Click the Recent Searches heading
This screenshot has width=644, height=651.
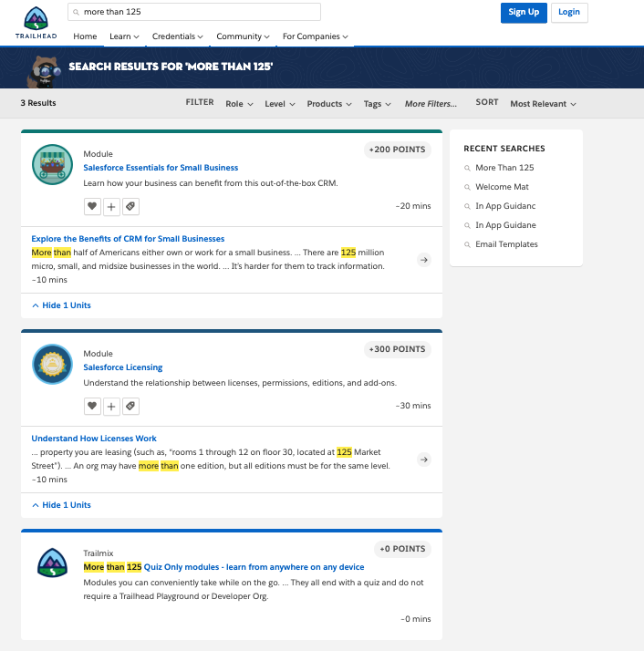tap(504, 149)
